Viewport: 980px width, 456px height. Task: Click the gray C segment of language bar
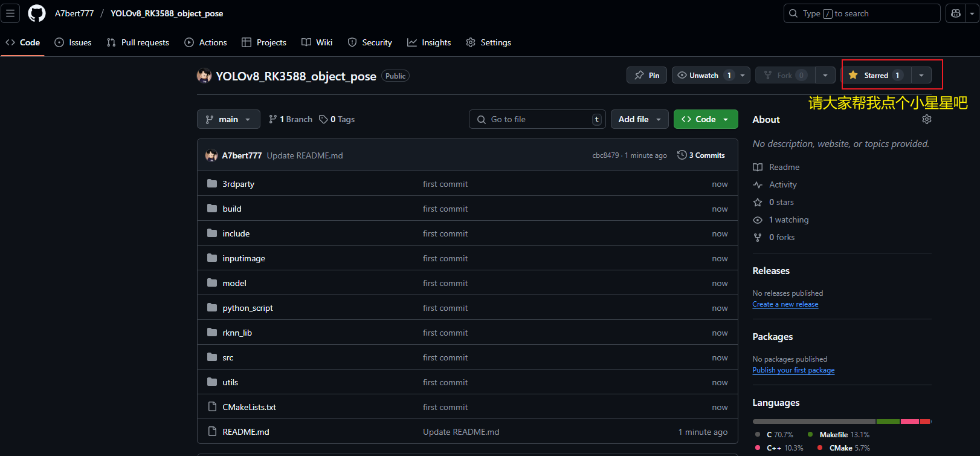[814, 422]
